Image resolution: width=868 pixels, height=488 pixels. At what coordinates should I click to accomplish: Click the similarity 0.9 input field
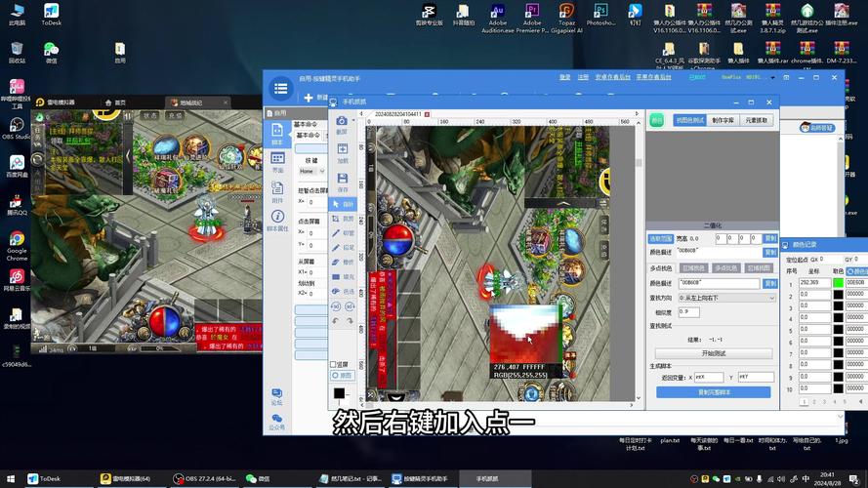coord(688,311)
